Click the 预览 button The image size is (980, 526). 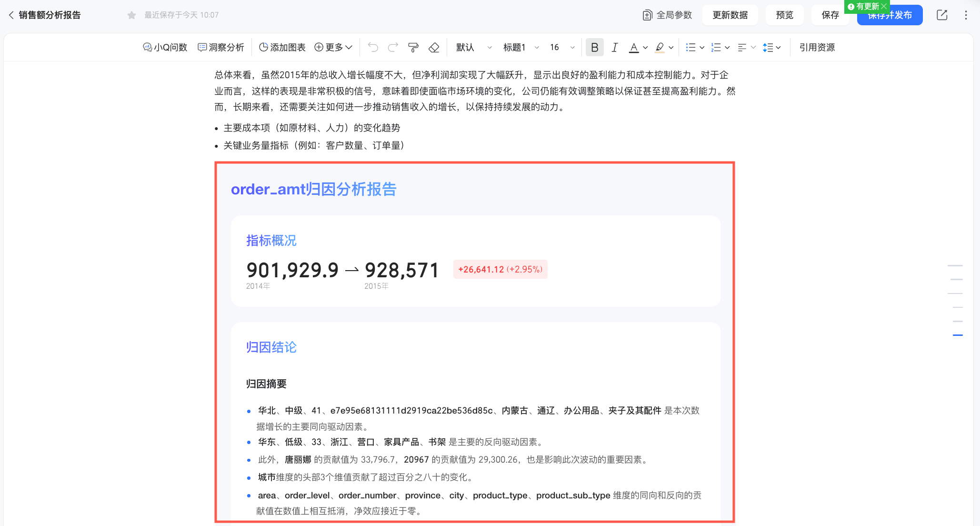(x=784, y=15)
